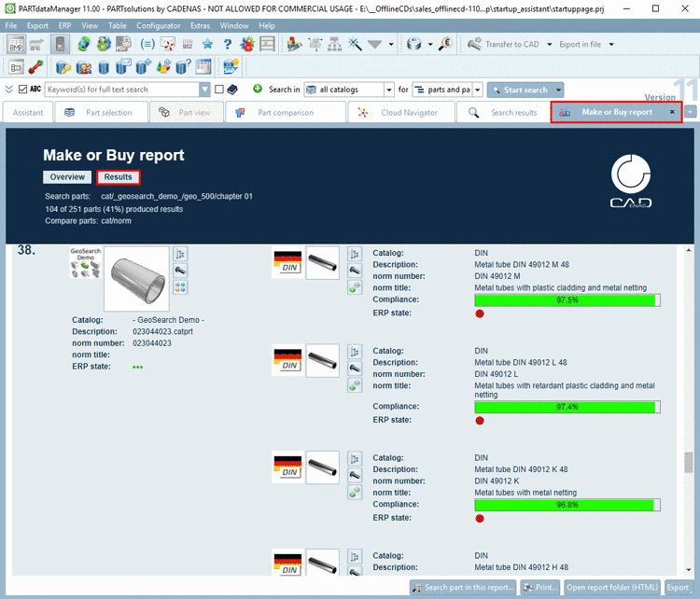Click the blue-green globe refresh icon
Screen dimensions: 700x599
tap(83, 44)
